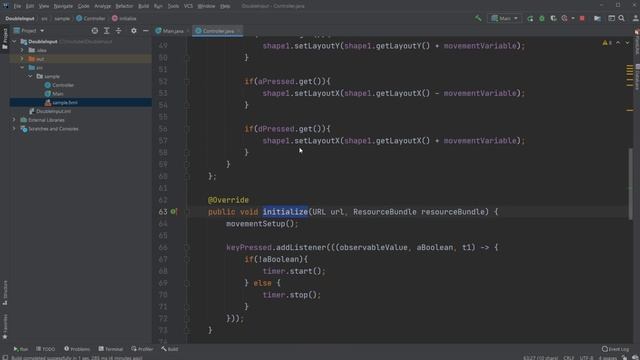Collapse the DoubleInput project root node

(14, 42)
